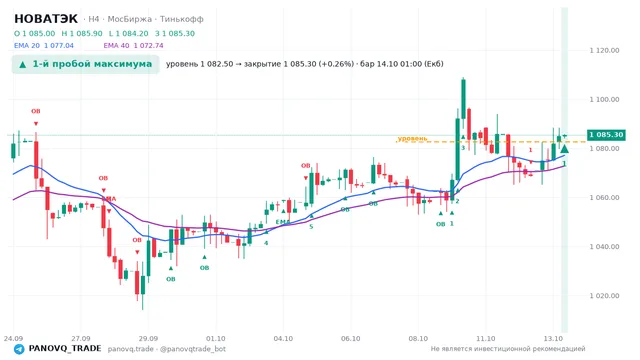The image size is (640, 360).
Task: Click the НОВАТЭК ticker title
Action: click(x=46, y=19)
